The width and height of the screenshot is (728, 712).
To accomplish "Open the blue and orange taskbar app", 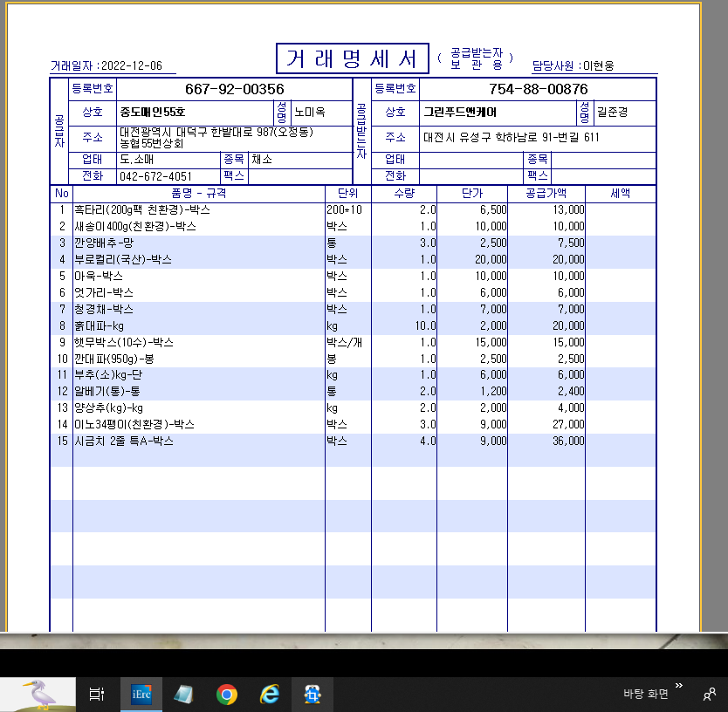I will pos(312,695).
